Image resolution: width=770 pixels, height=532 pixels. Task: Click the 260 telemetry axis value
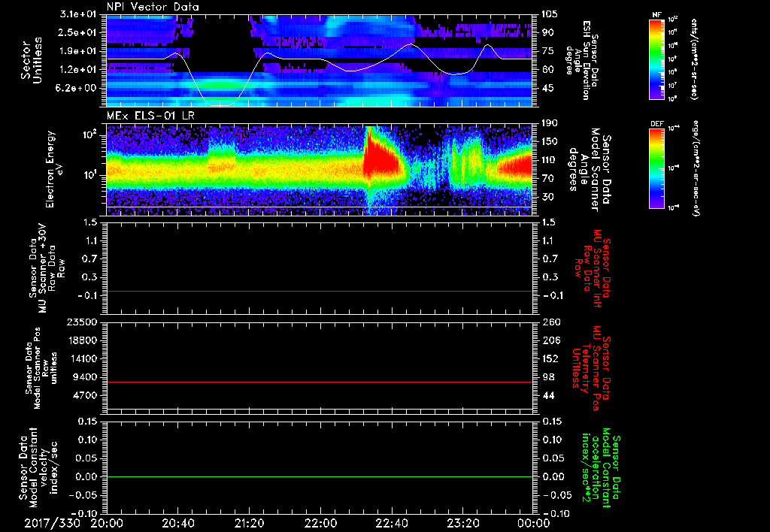(x=550, y=322)
